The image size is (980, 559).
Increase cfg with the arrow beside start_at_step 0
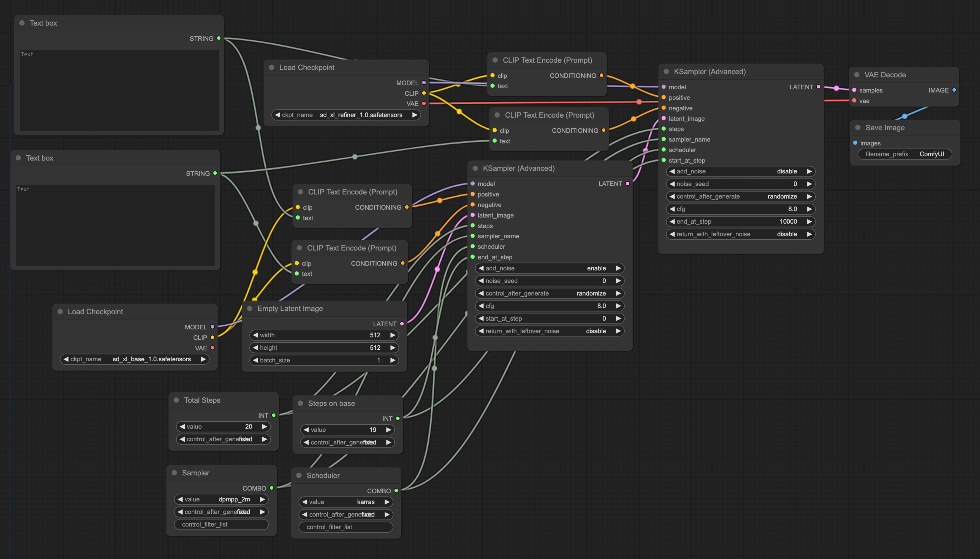click(618, 306)
